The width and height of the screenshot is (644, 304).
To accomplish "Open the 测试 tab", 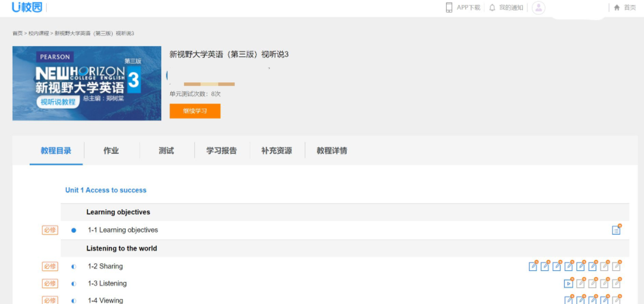I will (166, 151).
